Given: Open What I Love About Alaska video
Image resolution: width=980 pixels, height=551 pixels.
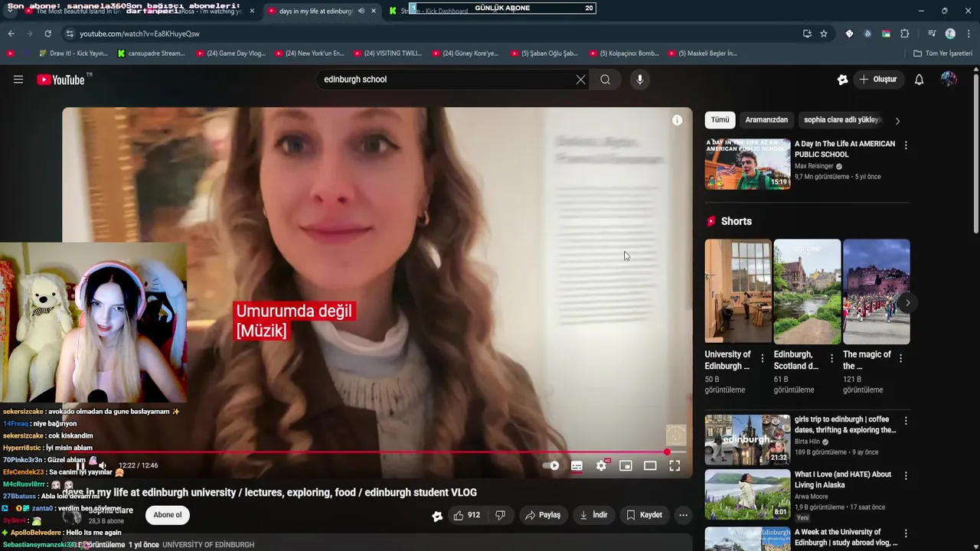Looking at the screenshot, I should pyautogui.click(x=747, y=494).
